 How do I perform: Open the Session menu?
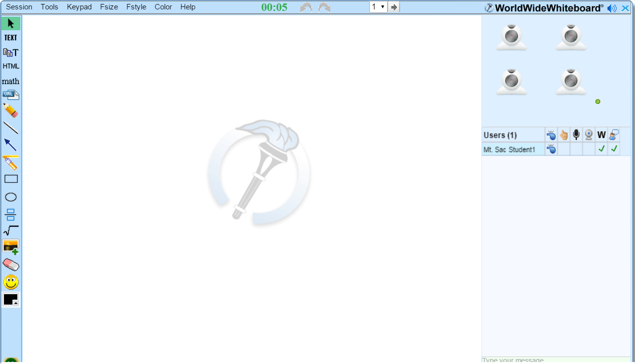coord(19,7)
